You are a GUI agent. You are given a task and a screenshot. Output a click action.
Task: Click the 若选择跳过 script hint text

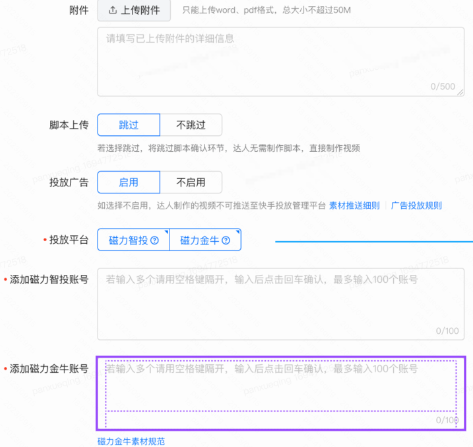pos(229,148)
